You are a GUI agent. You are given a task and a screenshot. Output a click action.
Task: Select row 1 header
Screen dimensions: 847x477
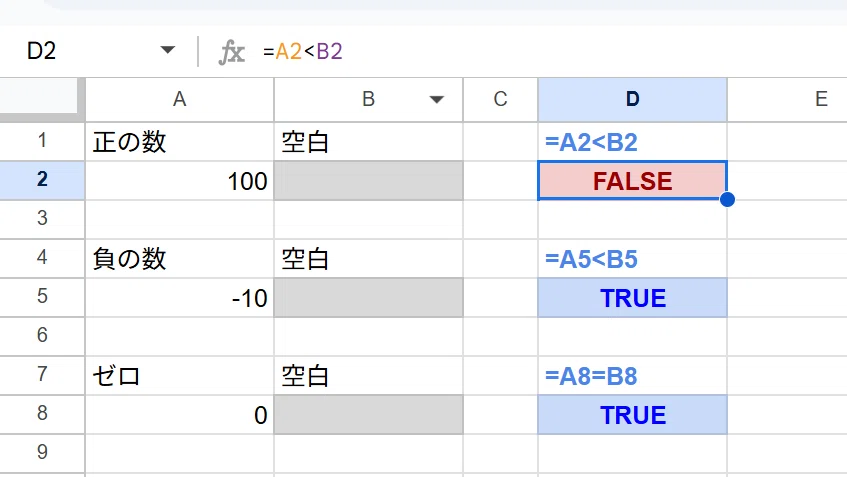pyautogui.click(x=42, y=141)
